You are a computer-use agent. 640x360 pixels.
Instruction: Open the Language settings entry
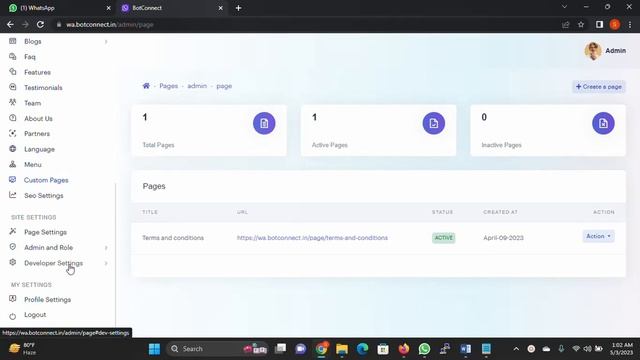pos(39,149)
